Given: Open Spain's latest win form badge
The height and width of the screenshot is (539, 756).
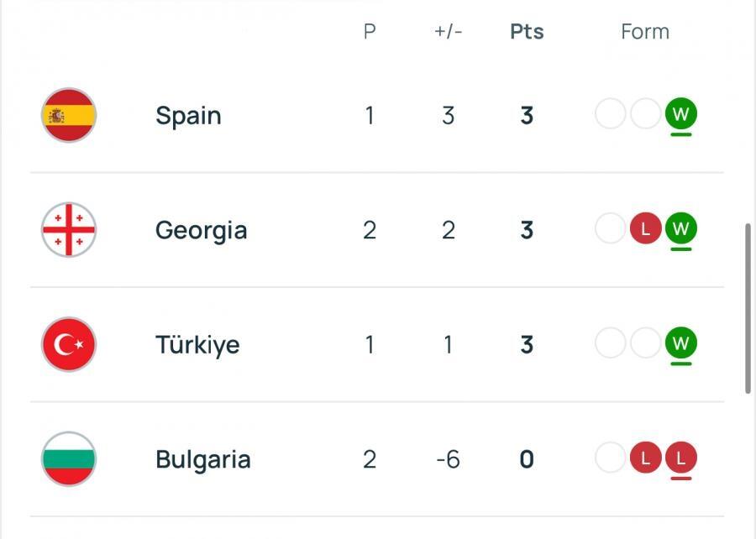Looking at the screenshot, I should click(x=680, y=114).
